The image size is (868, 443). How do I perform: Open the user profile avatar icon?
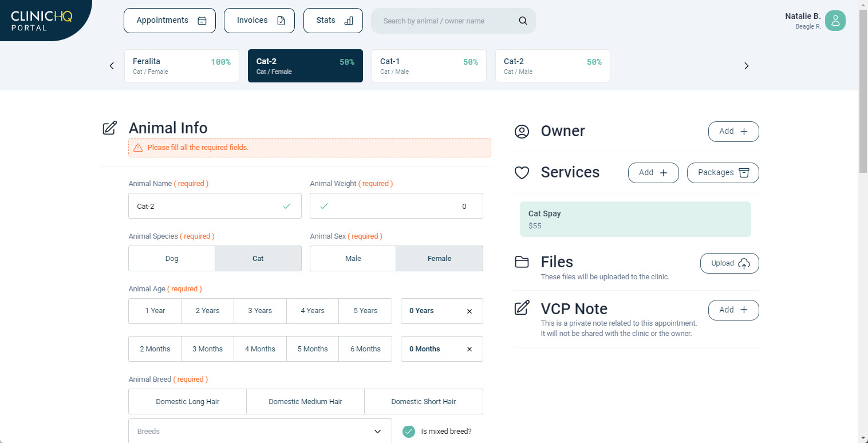pos(835,21)
